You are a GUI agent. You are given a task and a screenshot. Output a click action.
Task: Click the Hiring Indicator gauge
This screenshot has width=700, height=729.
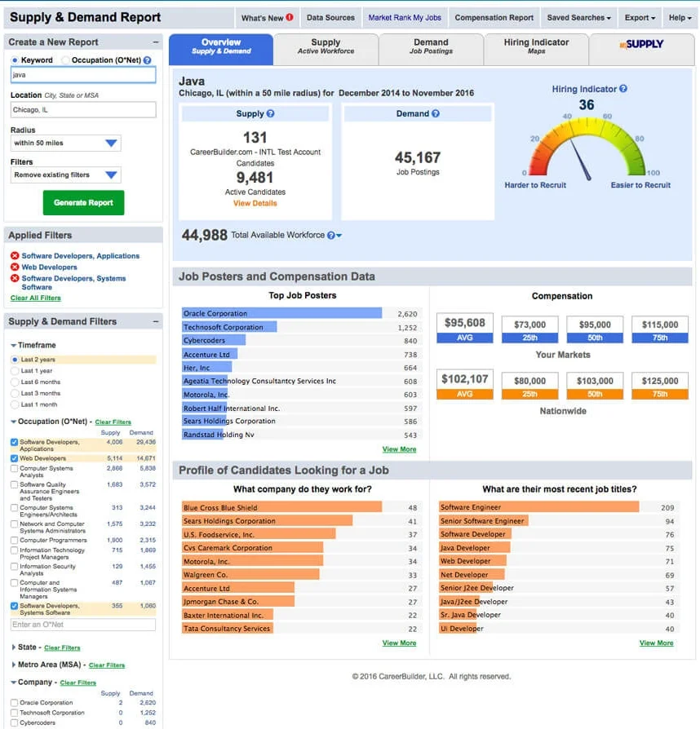[x=587, y=147]
